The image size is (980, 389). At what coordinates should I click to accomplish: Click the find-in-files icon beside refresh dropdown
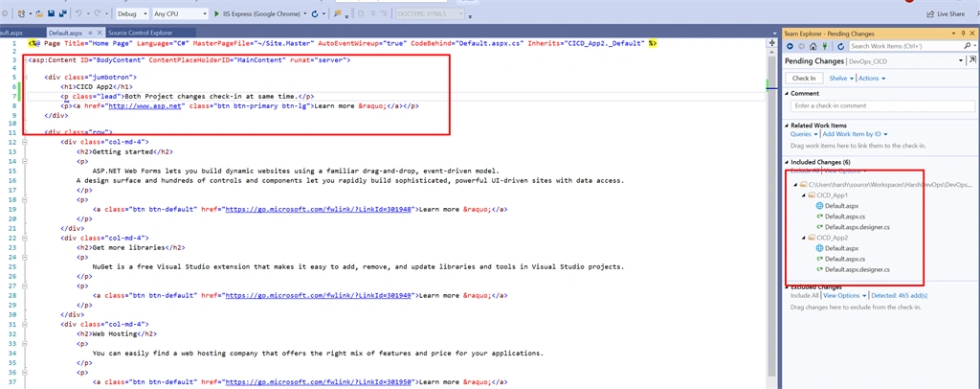[337, 13]
